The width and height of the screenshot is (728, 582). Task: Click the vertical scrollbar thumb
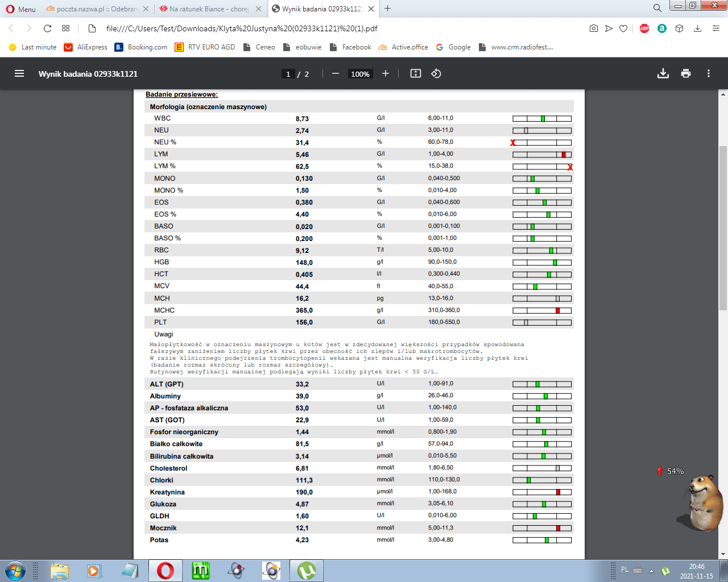pos(723,228)
